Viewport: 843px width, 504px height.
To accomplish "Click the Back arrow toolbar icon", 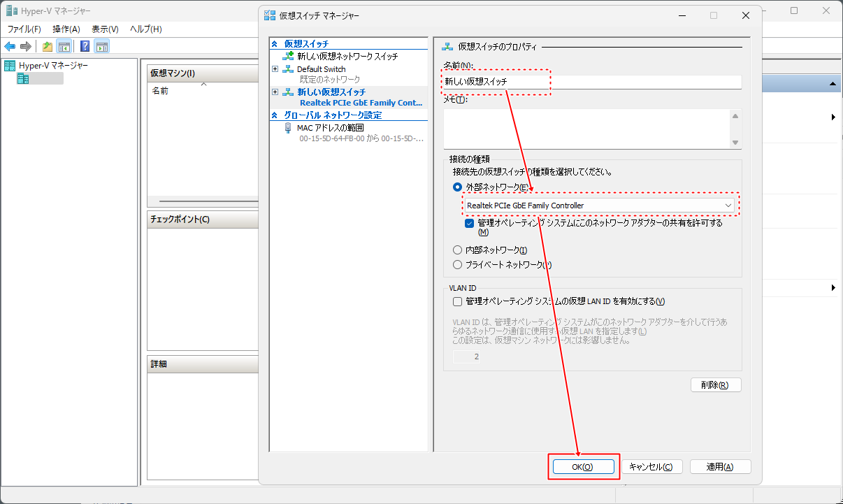I will [x=10, y=47].
